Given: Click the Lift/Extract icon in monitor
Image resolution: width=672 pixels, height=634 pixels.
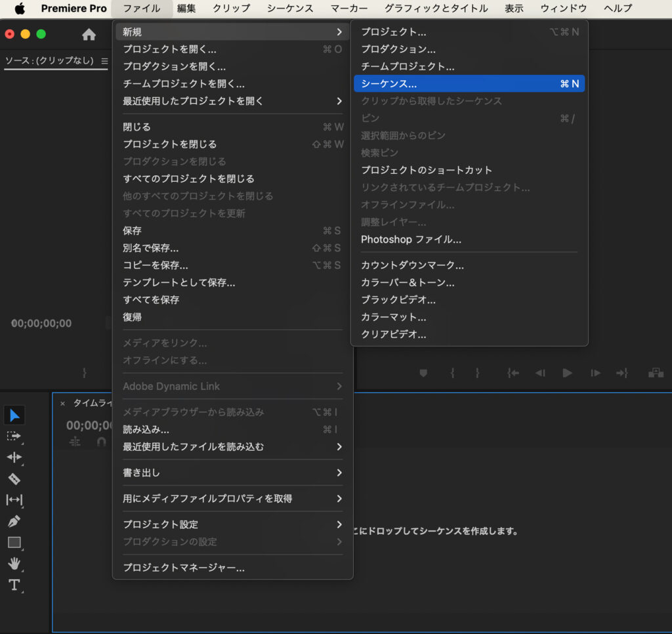Looking at the screenshot, I should (656, 373).
